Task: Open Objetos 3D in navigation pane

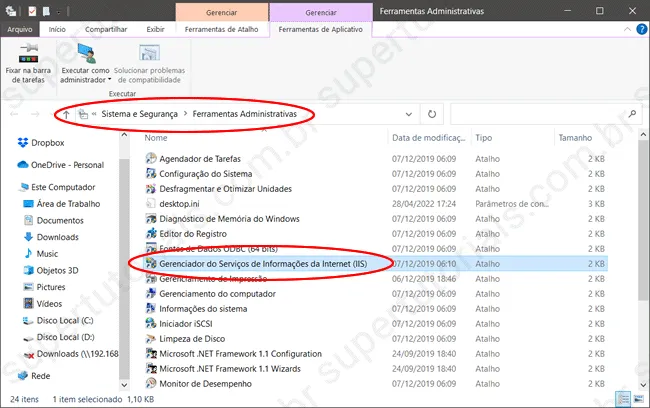Action: pos(51,270)
